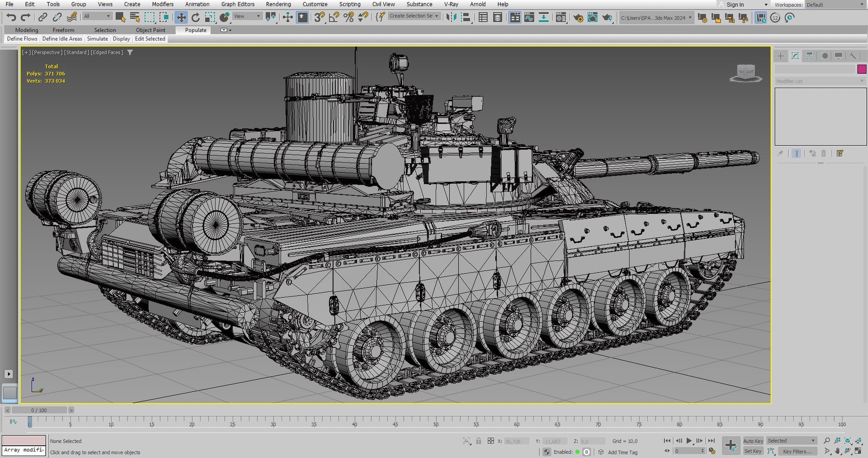This screenshot has height=458, width=868.
Task: Activate the Select and Rotate tool
Action: [x=195, y=17]
